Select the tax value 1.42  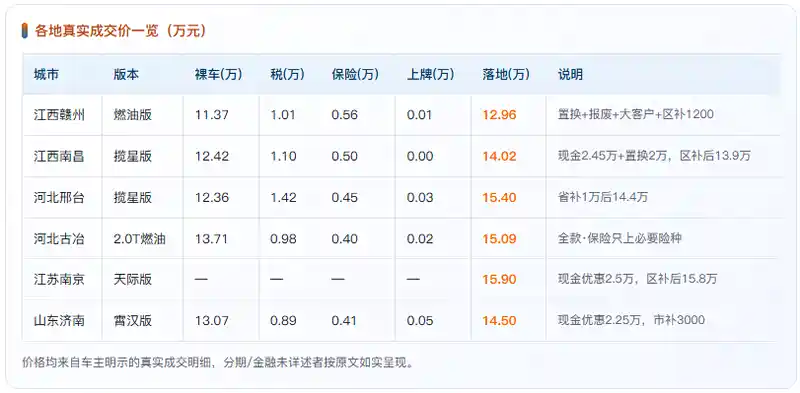(x=283, y=198)
